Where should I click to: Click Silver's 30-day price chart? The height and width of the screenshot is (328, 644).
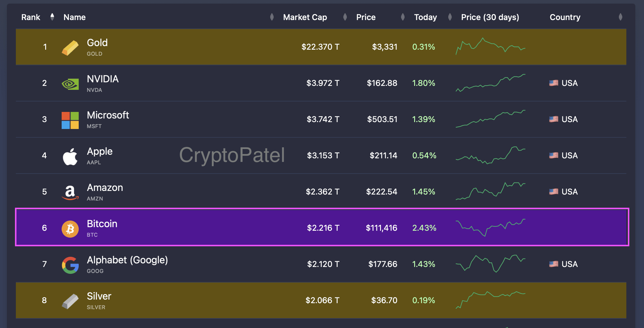click(x=490, y=300)
